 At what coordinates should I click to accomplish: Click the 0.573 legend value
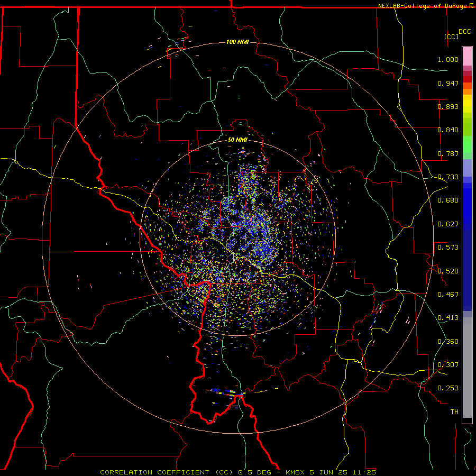pos(448,248)
